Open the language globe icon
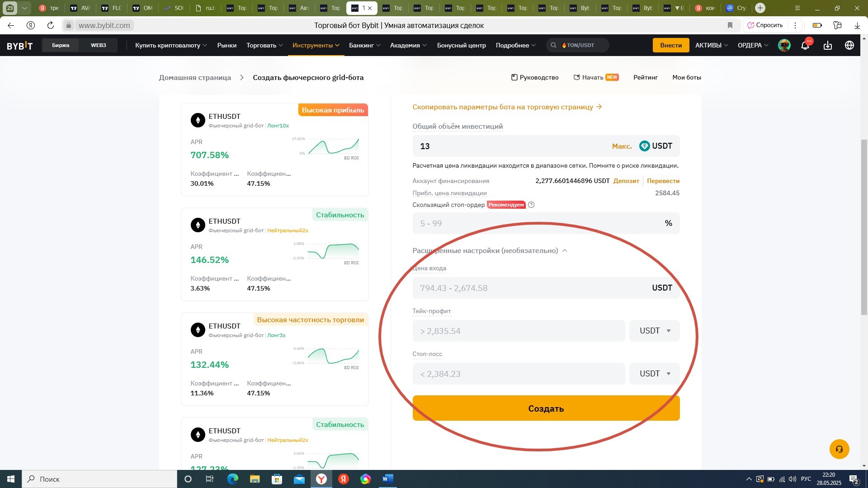This screenshot has height=488, width=868. point(849,45)
